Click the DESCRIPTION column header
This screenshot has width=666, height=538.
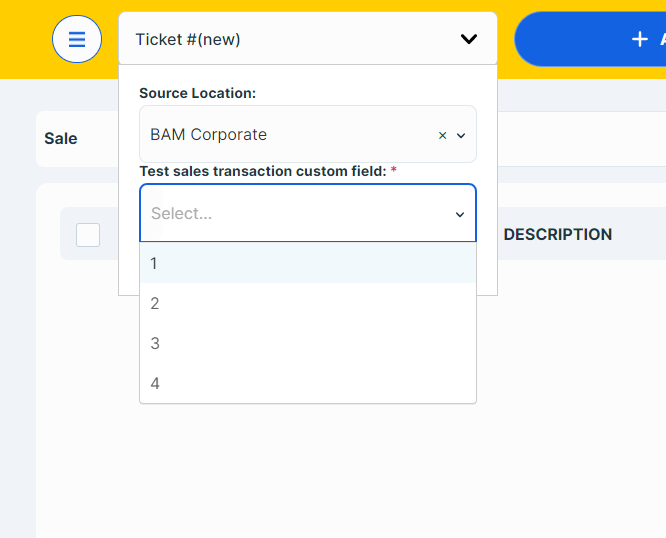pos(558,234)
